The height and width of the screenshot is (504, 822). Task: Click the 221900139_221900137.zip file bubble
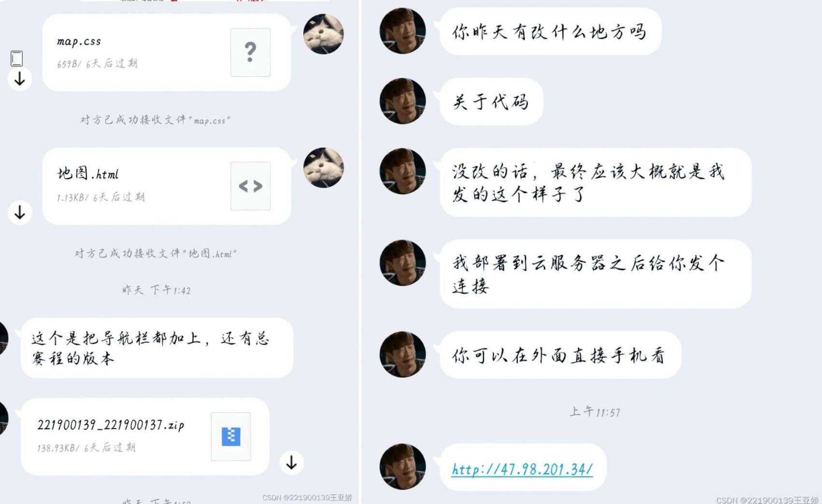[145, 436]
